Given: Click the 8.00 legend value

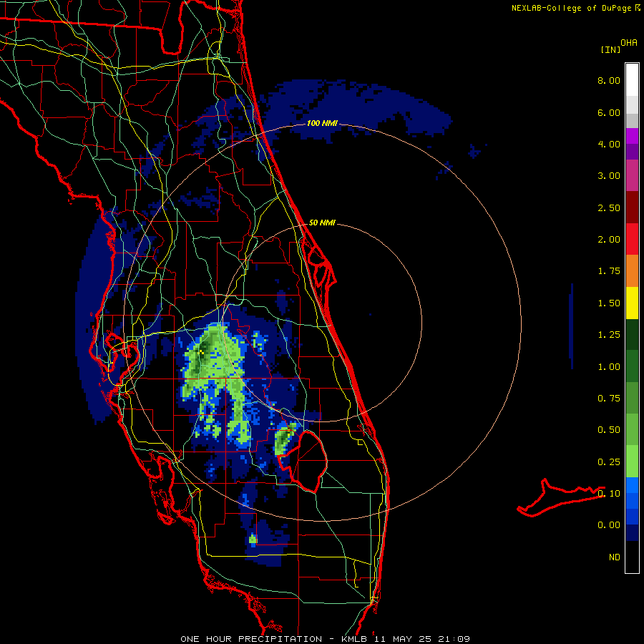Looking at the screenshot, I should pyautogui.click(x=609, y=80).
